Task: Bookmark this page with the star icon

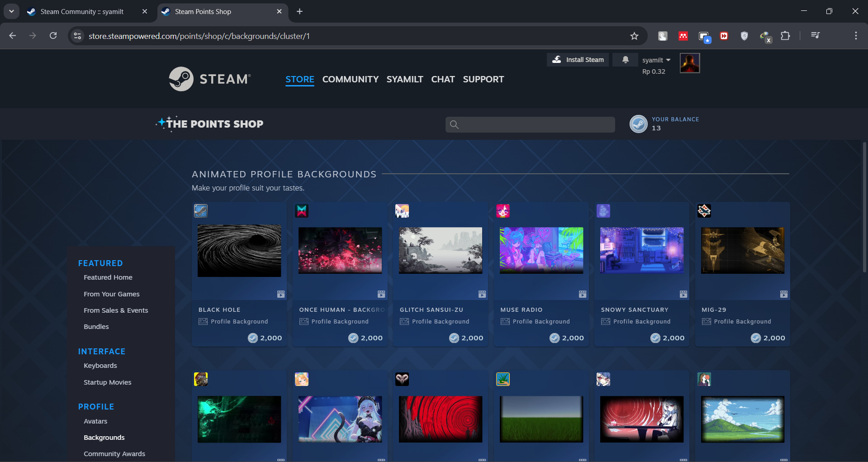Action: (634, 36)
